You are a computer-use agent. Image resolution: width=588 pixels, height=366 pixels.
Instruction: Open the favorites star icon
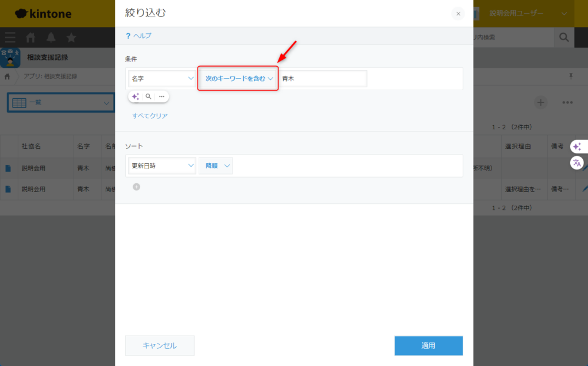pos(71,37)
